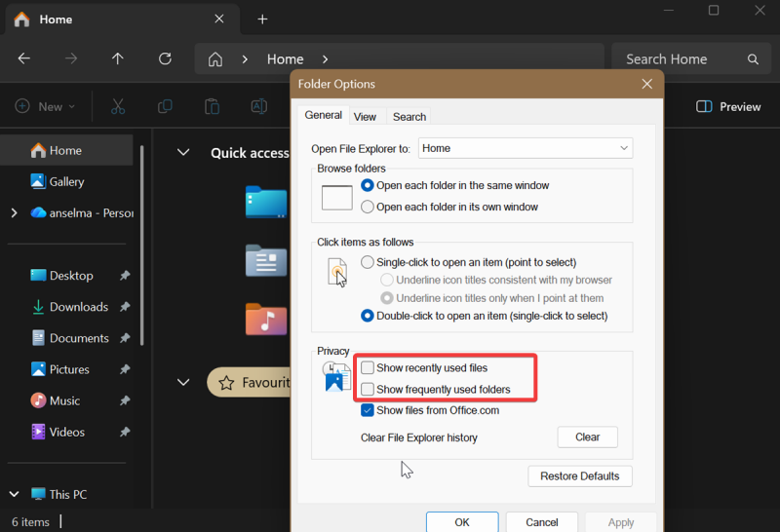Enable Show recently used files checkbox

[x=368, y=368]
